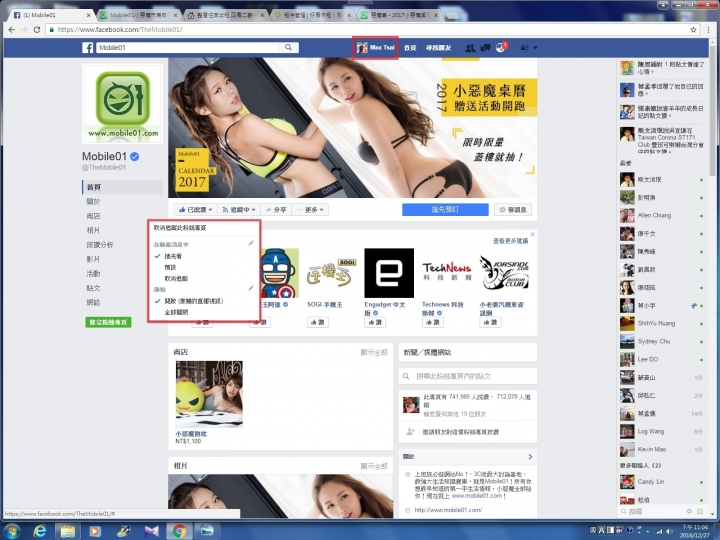The image size is (720, 540).
Task: Click 分享 share button
Action: pyautogui.click(x=276, y=210)
